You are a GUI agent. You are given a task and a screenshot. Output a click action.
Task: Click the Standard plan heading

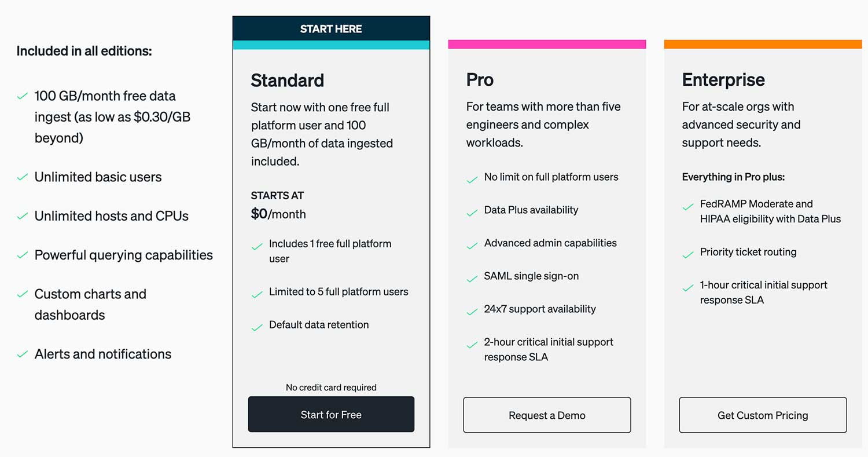coord(288,80)
